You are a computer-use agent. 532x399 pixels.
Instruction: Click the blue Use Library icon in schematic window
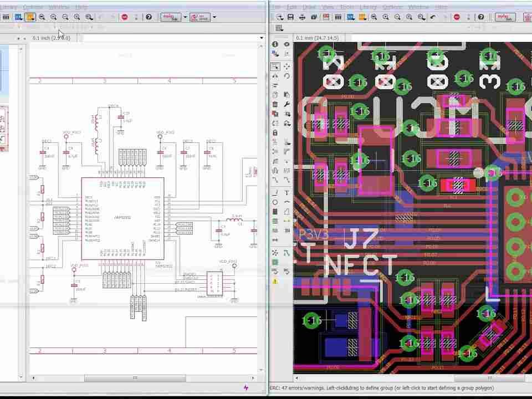pyautogui.click(x=18, y=17)
